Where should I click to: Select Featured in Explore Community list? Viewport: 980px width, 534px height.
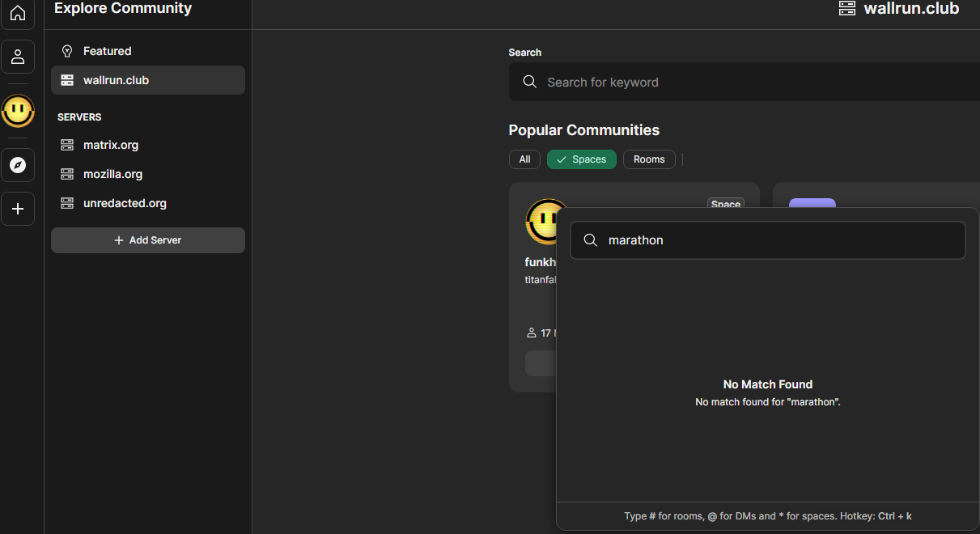[x=148, y=51]
